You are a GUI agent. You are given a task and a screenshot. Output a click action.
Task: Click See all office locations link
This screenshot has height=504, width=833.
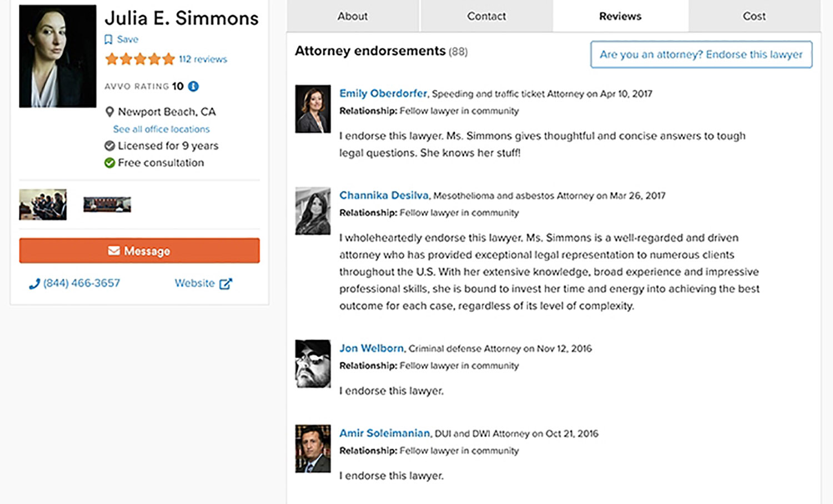[161, 129]
